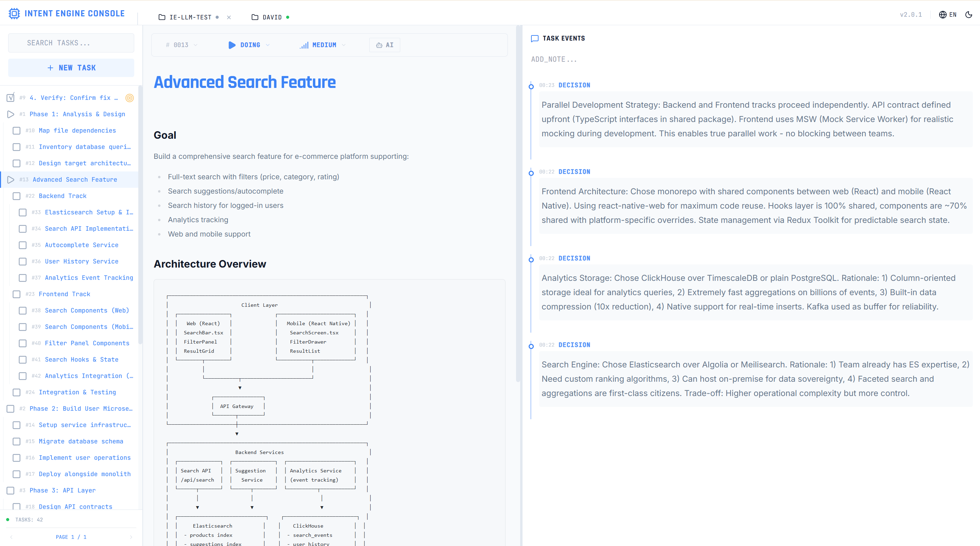The height and width of the screenshot is (546, 980).
Task: Click the main content vertical scrollbar
Action: click(518, 204)
